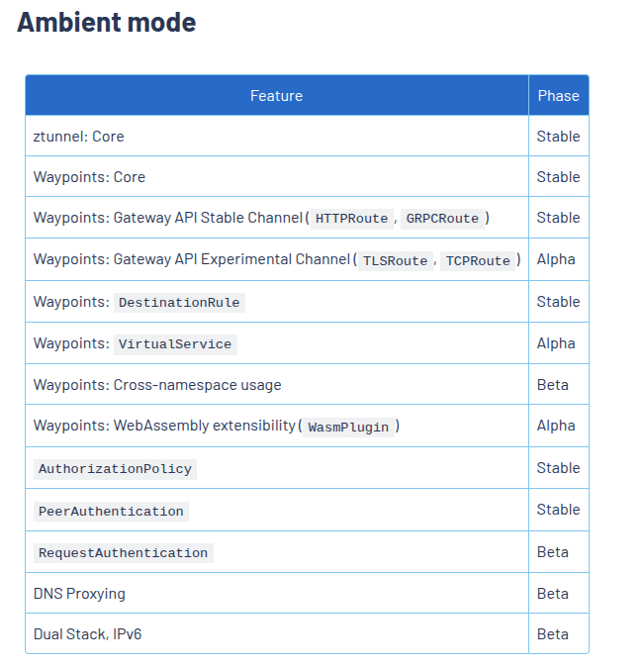Click "Stable" phase in the AuthorizationPolicy row
644x669 pixels.
tap(558, 468)
